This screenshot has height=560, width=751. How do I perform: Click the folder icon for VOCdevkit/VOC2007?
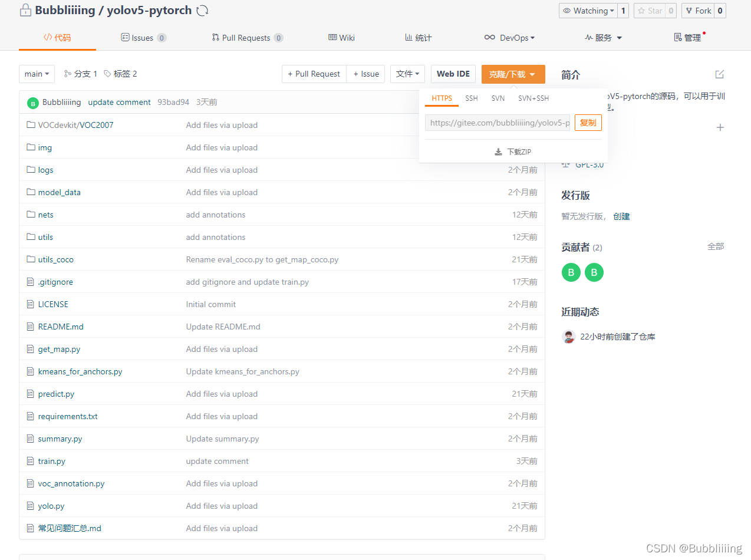[31, 125]
